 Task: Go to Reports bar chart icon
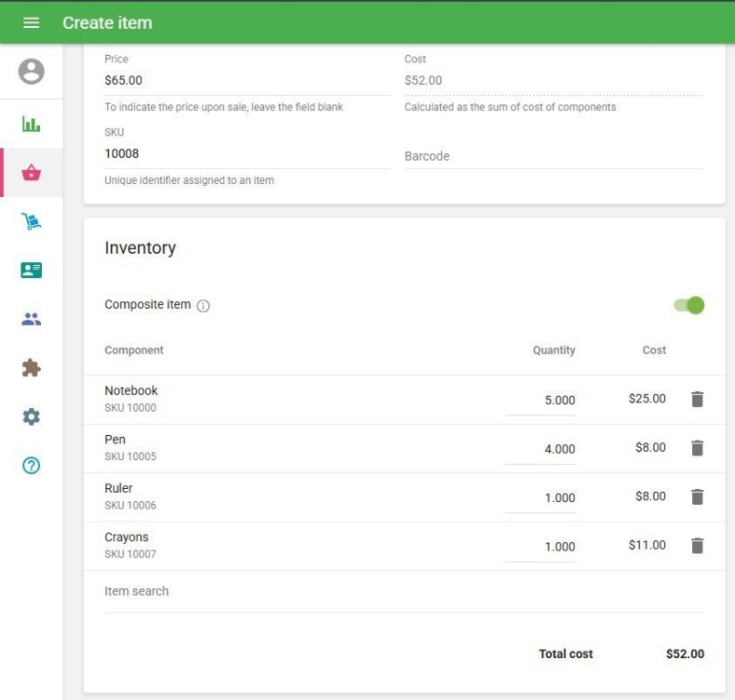(31, 124)
